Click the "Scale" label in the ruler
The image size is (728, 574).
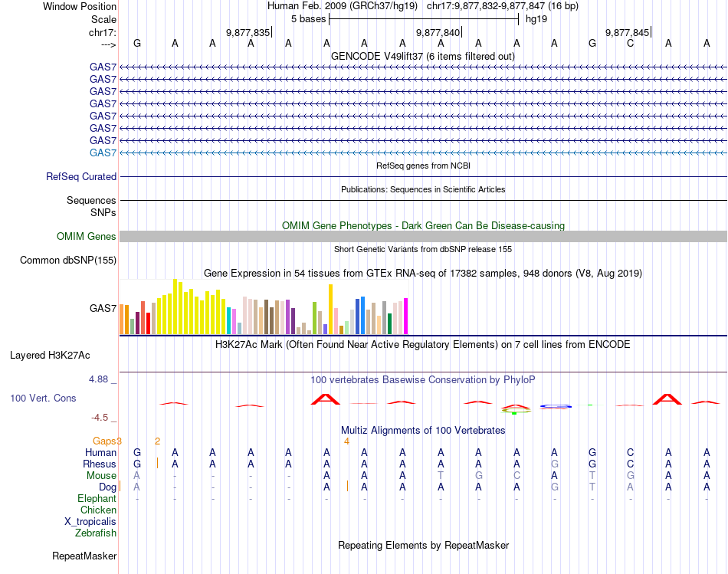coord(103,19)
